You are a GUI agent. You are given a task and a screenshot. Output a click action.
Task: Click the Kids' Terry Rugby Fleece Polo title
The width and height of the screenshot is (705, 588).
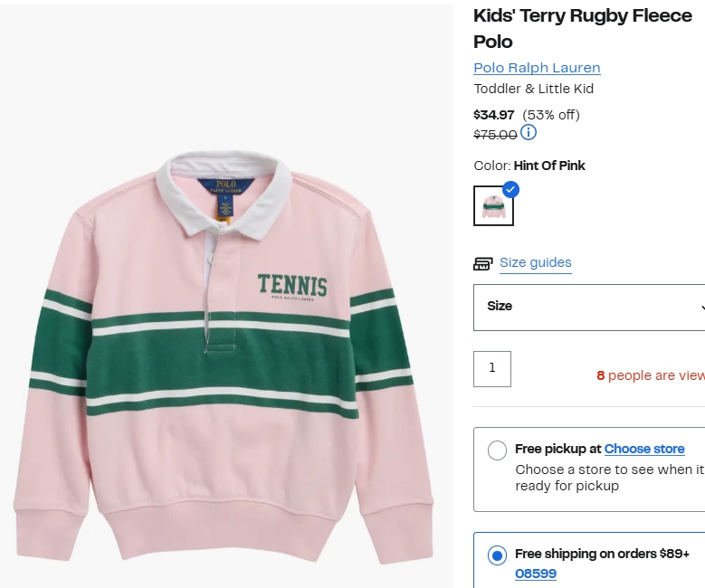click(x=582, y=29)
